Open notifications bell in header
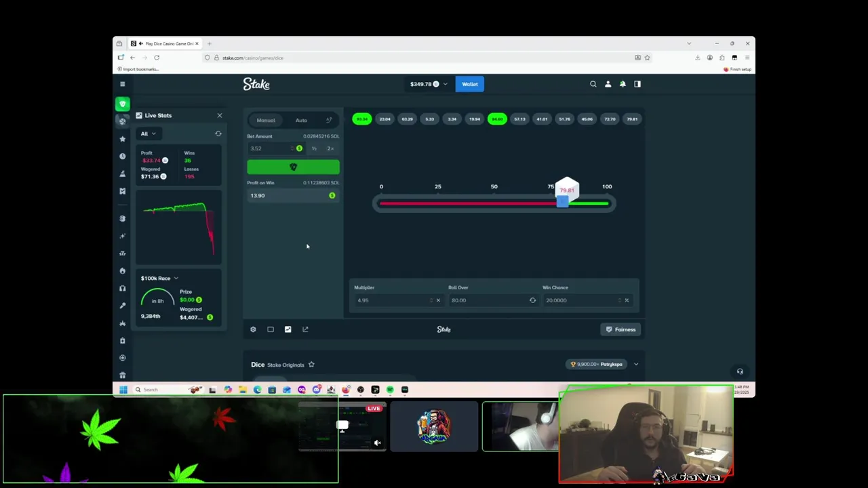 coord(623,84)
